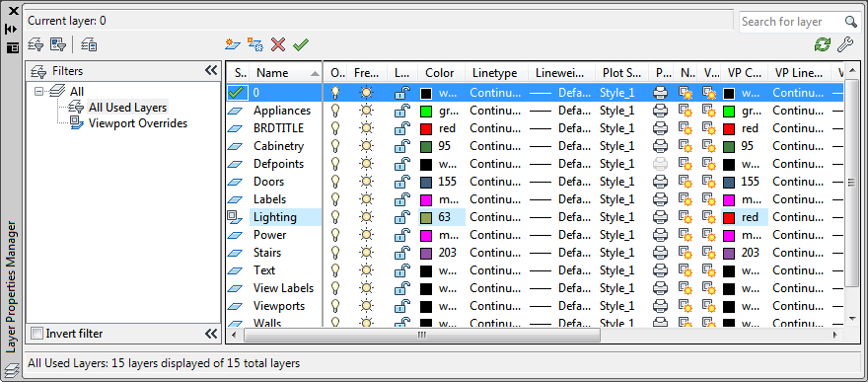Click the plot printer icon for Text
Screen dimensions: 868x382
[x=661, y=270]
